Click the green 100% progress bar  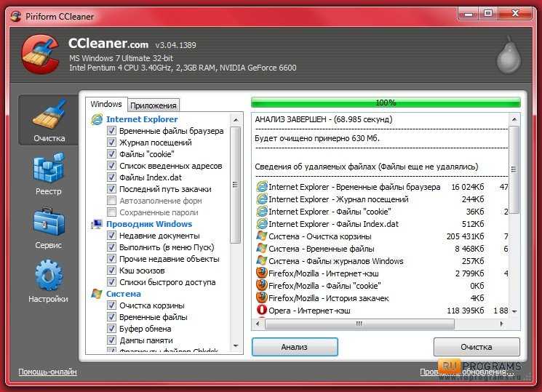click(x=386, y=103)
